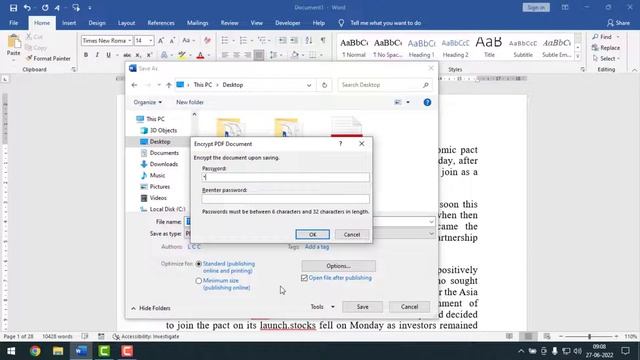
Task: Click the Back arrow in Save As dialog
Action: [x=134, y=85]
